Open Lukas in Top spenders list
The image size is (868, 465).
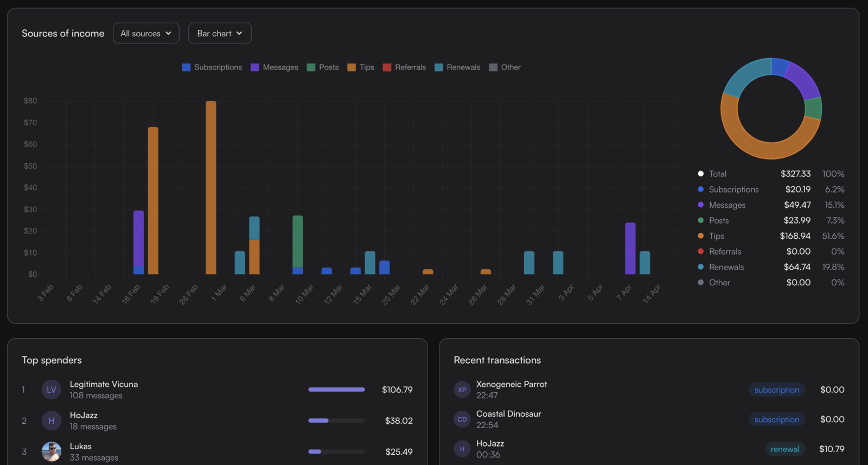(81, 446)
